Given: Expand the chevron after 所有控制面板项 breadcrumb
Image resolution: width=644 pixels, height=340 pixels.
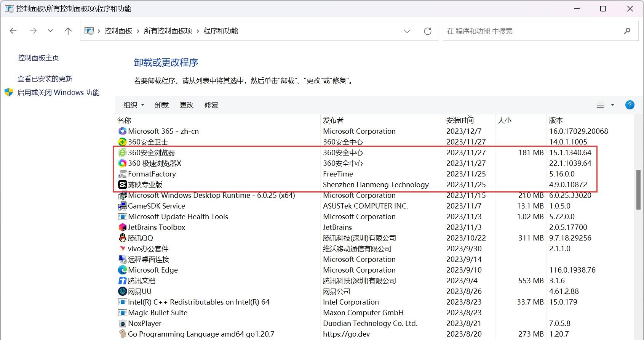Looking at the screenshot, I should tap(198, 31).
